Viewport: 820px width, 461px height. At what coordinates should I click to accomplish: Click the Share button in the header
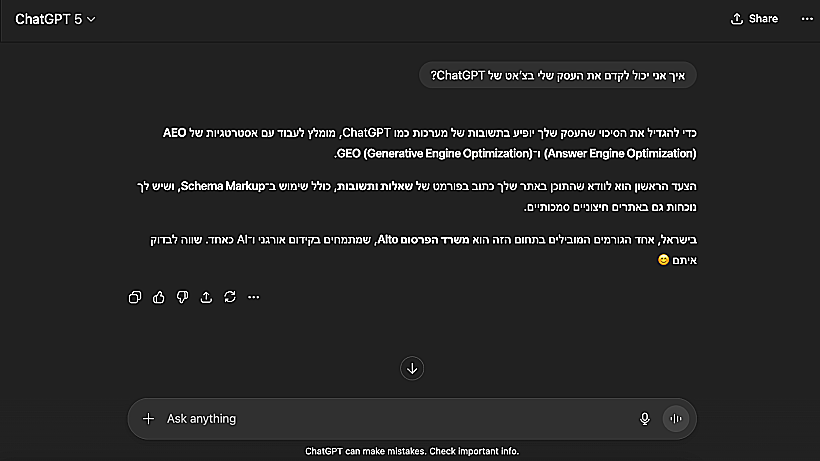point(754,19)
